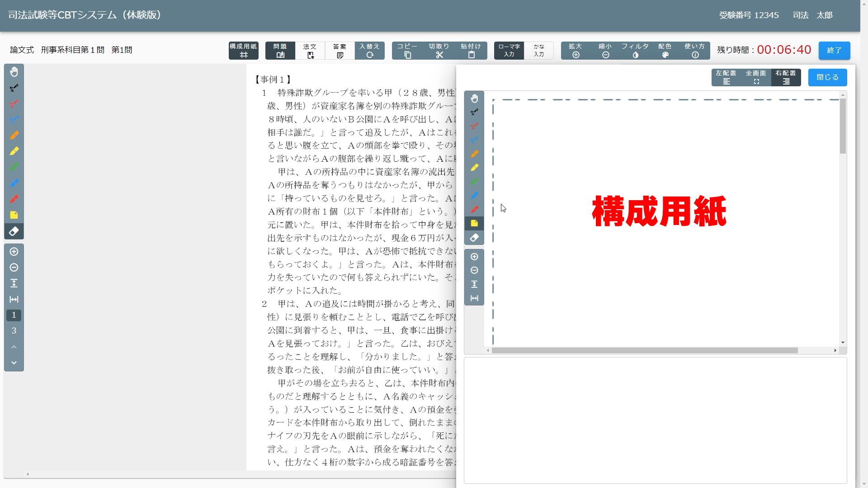Viewport: 868px width, 488px height.
Task: Pick the black freehand pen in left toolbar
Action: coord(14,88)
